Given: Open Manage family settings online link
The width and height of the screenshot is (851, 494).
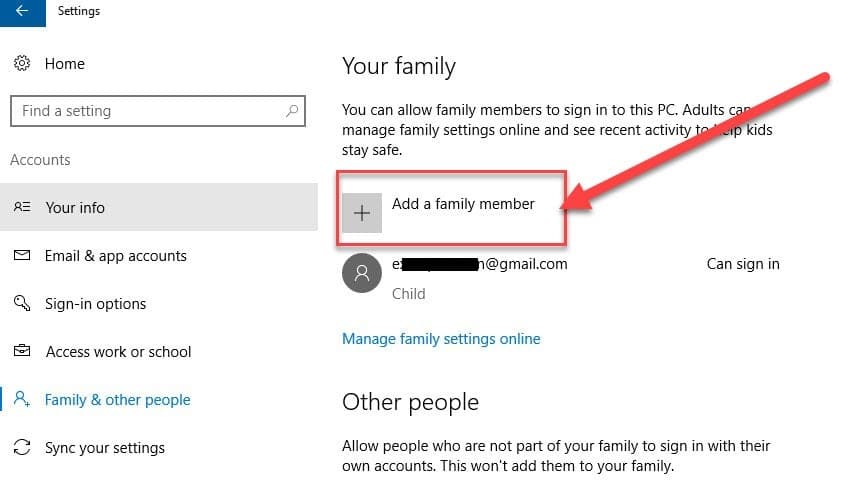Looking at the screenshot, I should point(441,339).
